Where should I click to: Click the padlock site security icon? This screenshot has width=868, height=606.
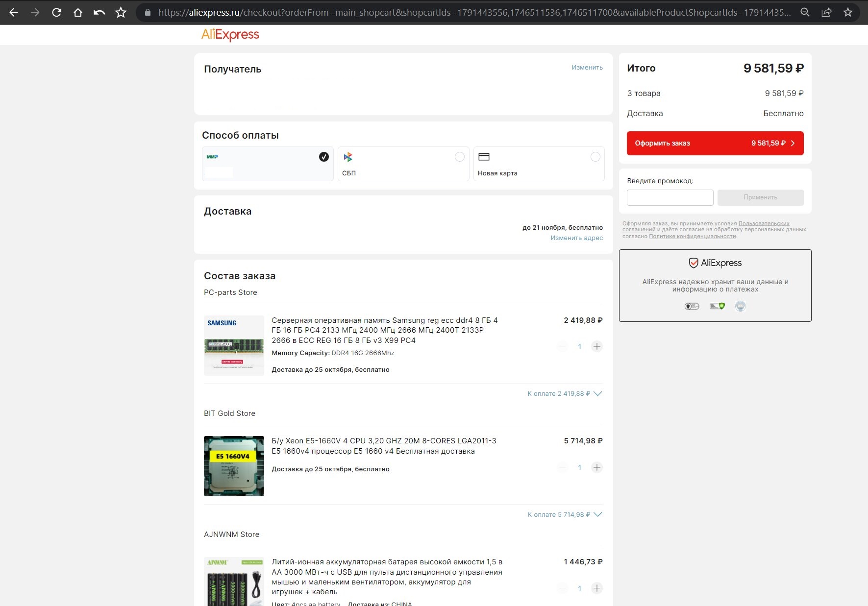click(x=148, y=12)
